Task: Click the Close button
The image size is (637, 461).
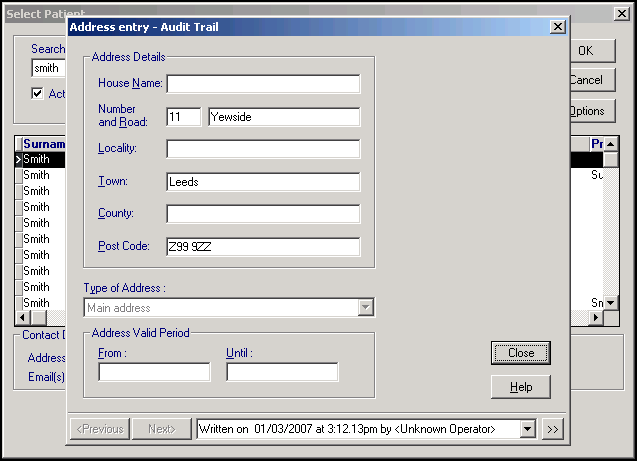Action: [x=520, y=353]
